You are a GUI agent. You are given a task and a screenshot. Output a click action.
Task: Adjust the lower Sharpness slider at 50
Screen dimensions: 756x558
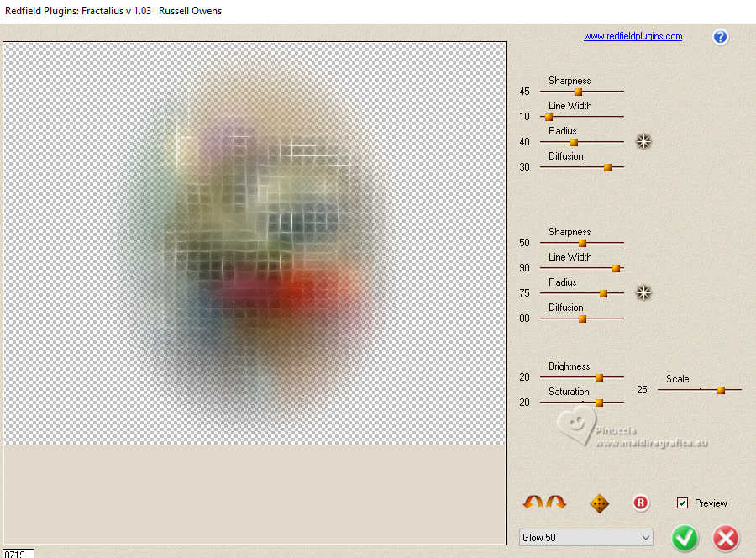582,243
